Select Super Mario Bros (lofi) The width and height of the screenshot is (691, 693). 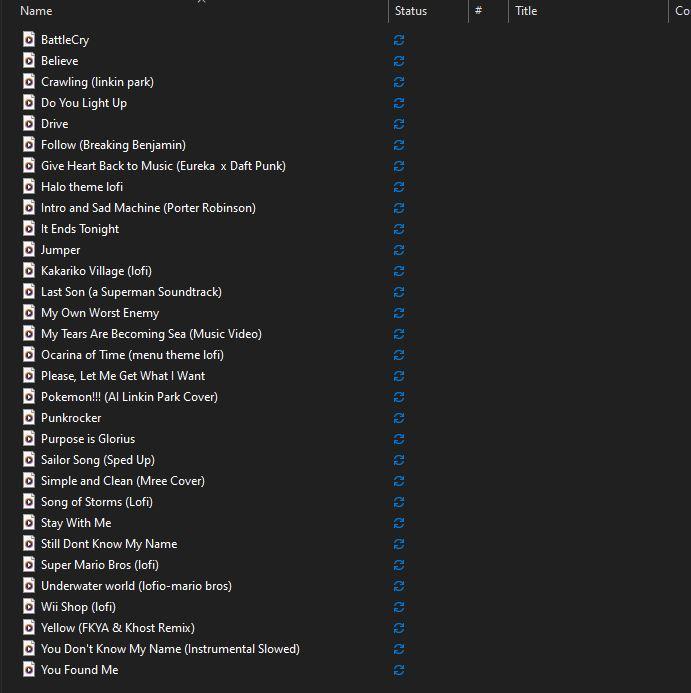tap(100, 565)
